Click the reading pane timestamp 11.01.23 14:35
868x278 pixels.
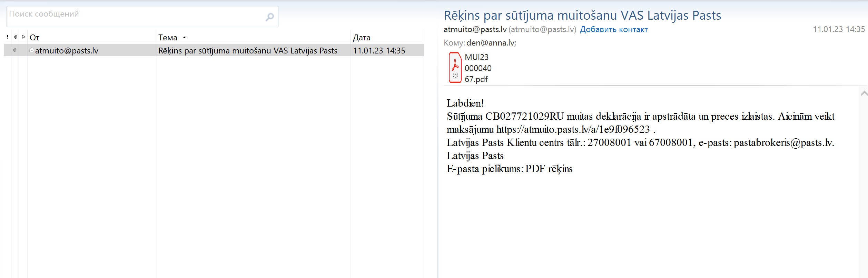click(839, 29)
